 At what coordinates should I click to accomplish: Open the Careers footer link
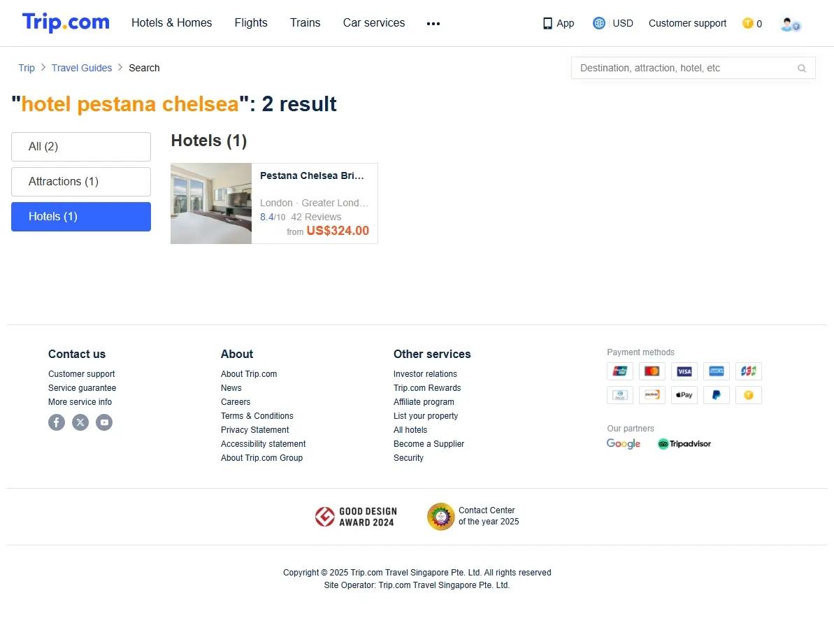tap(235, 402)
